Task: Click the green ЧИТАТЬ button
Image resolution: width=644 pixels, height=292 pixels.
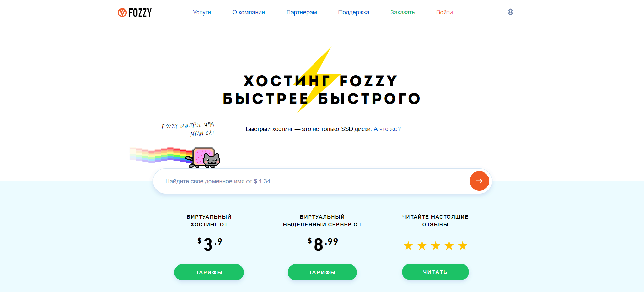Action: (x=436, y=272)
